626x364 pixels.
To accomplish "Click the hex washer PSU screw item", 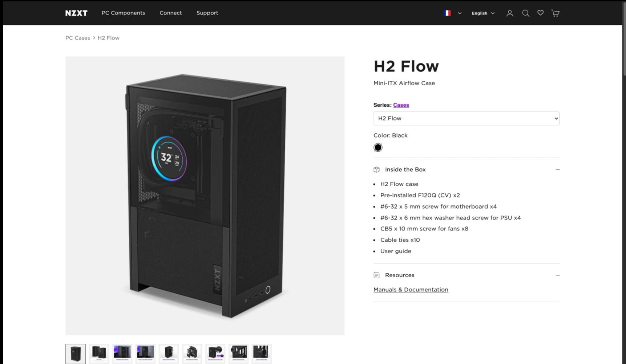I will point(451,218).
